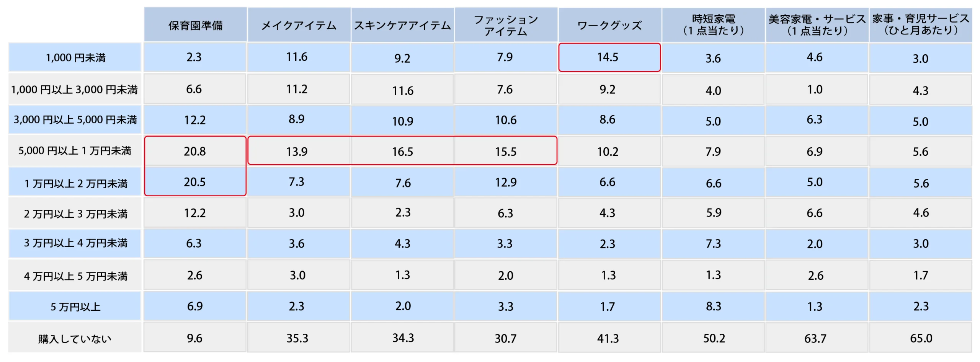Select the 時短家電 column header

pyautogui.click(x=714, y=24)
